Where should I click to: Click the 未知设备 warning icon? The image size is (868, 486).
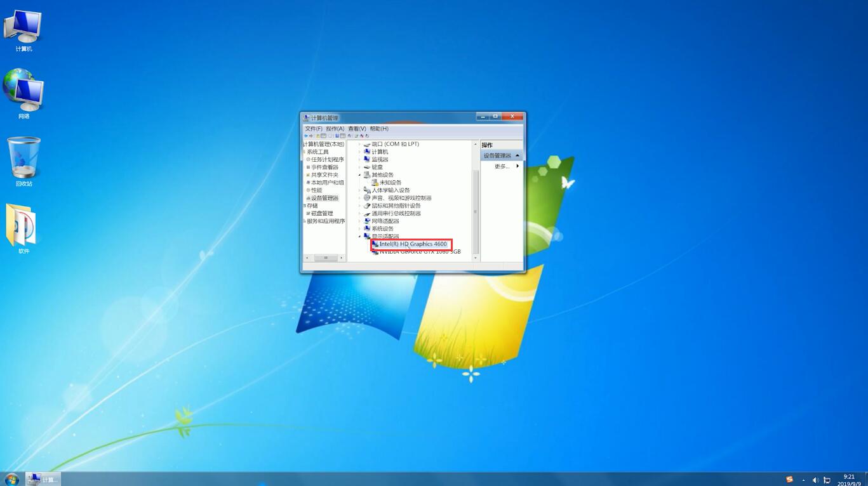[375, 182]
